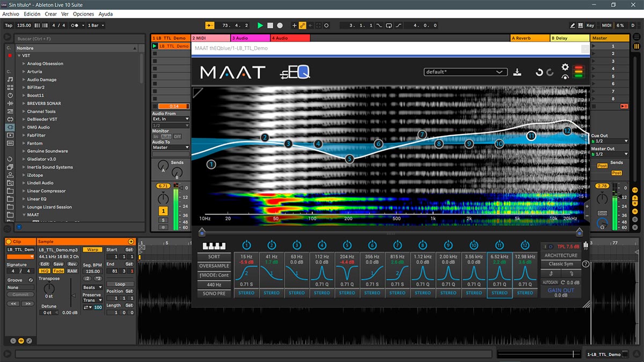
Task: Click the OVERSAMPLE button in thEQ
Action: (x=214, y=266)
